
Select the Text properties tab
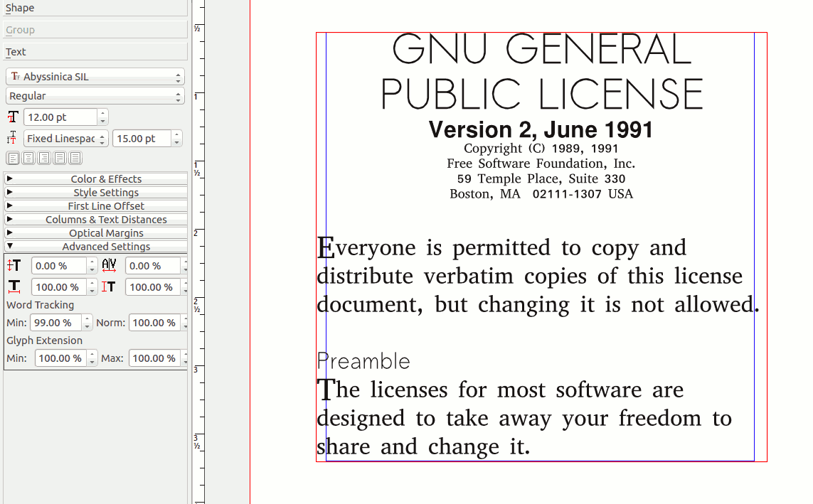click(x=95, y=52)
